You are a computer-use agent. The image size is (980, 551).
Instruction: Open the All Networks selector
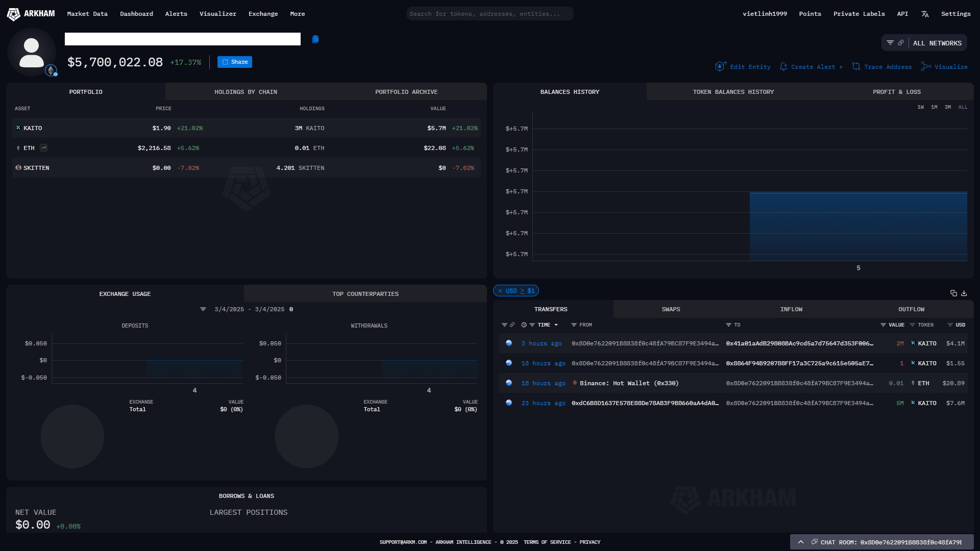coord(937,43)
